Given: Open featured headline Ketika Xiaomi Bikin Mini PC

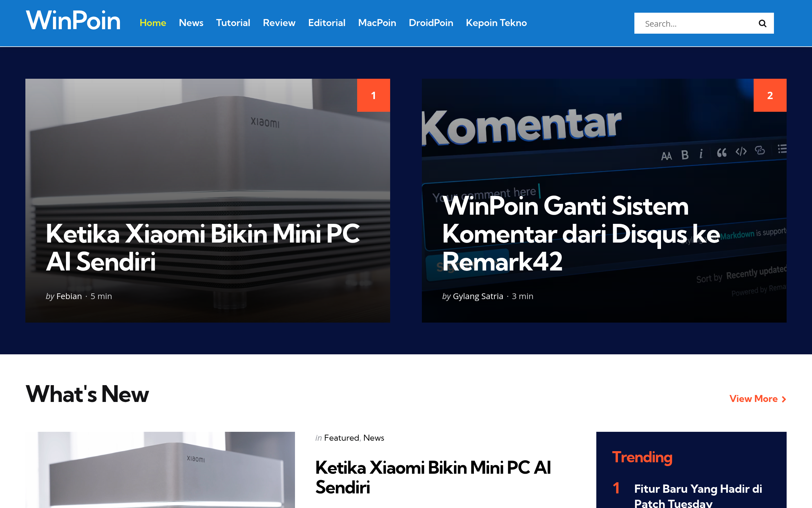Looking at the screenshot, I should pyautogui.click(x=203, y=248).
